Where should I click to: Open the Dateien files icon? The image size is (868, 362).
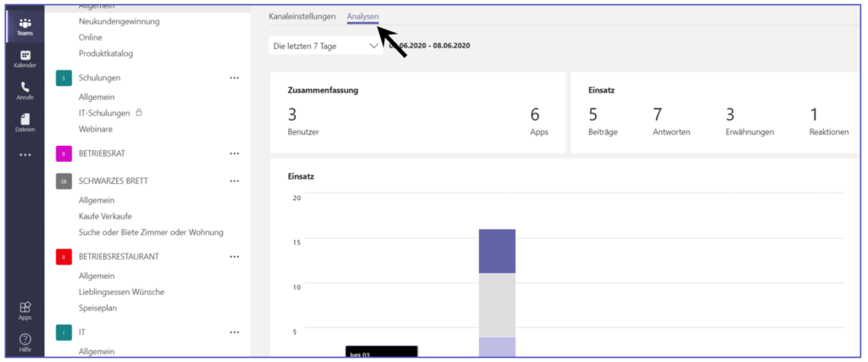(25, 123)
